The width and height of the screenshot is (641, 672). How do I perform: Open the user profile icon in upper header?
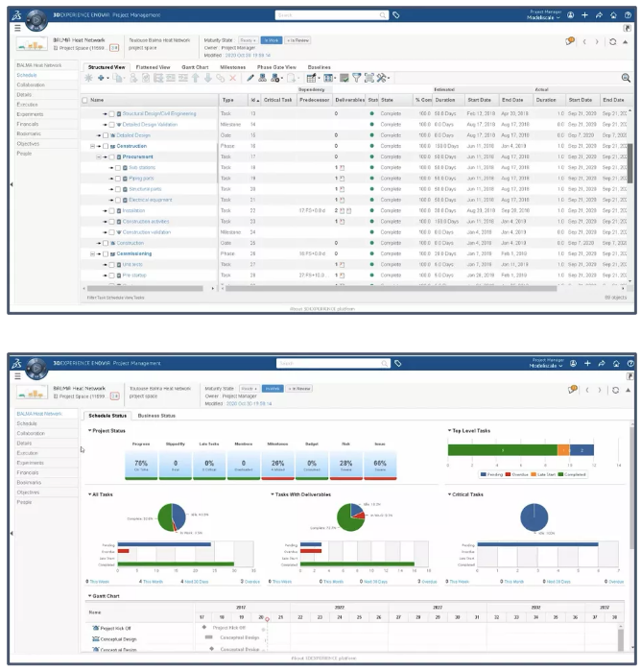571,15
